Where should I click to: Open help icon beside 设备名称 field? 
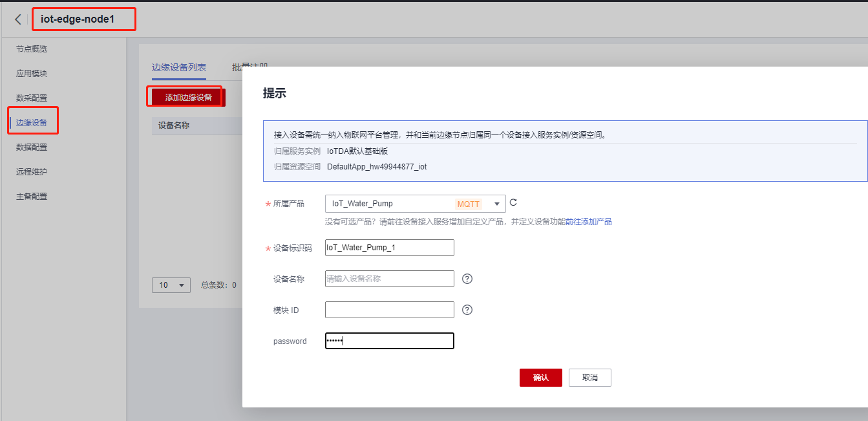click(x=468, y=279)
